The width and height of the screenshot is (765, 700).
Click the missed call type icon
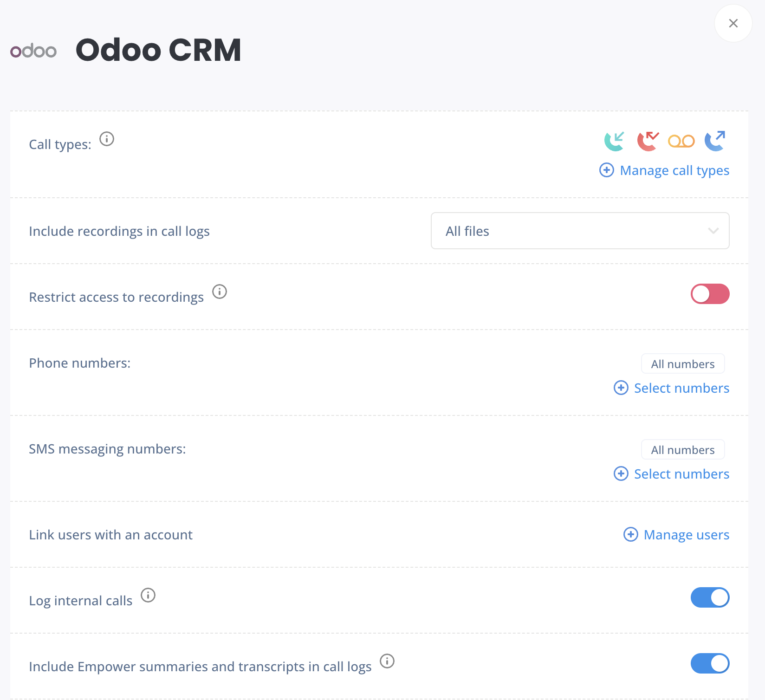648,141
